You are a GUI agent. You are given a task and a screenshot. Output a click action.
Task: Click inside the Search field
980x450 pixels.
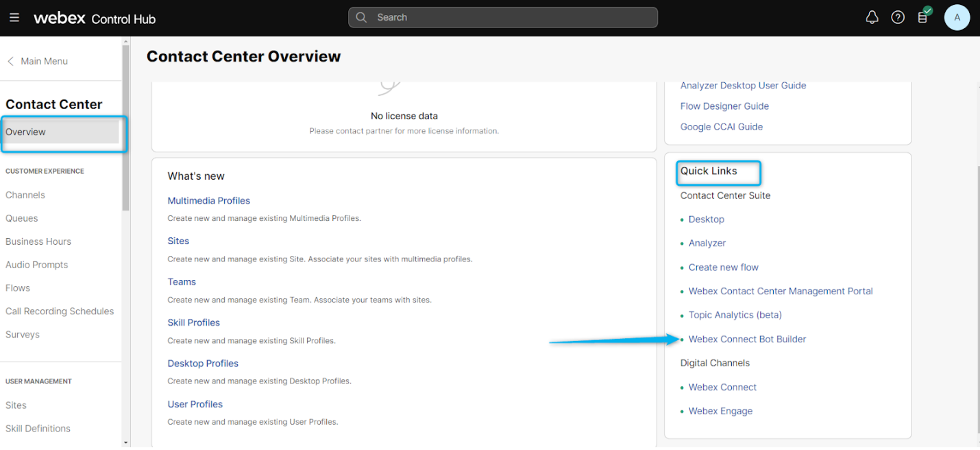coord(507,18)
